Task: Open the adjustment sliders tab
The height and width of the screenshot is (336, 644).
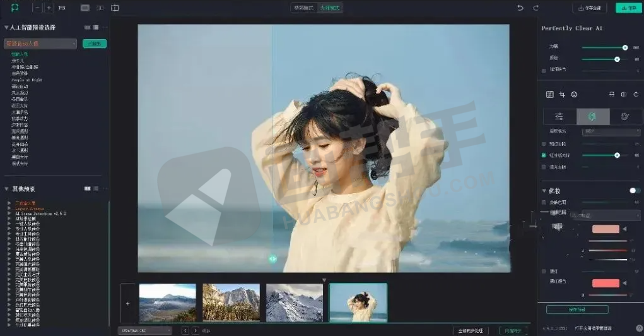Action: 559,116
